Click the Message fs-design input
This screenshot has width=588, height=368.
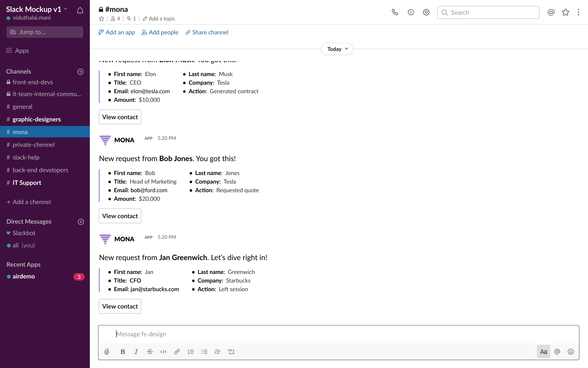[x=339, y=334]
